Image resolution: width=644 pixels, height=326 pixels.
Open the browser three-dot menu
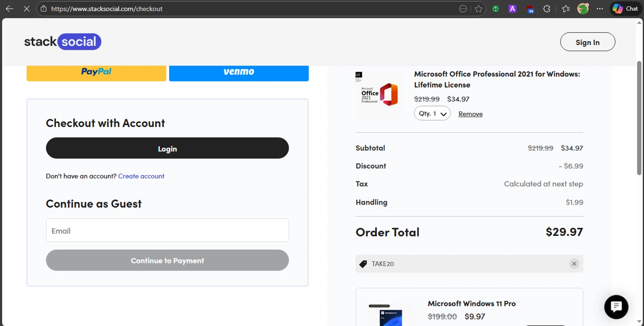tap(600, 9)
